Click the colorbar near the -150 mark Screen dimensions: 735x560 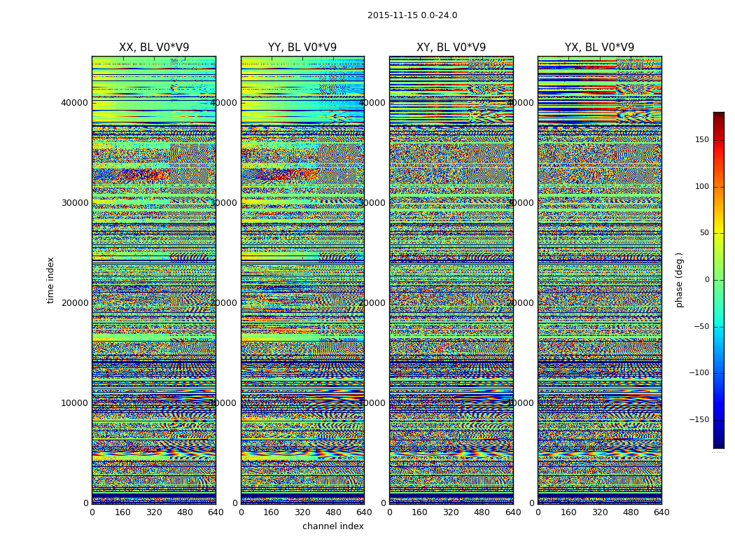point(719,419)
